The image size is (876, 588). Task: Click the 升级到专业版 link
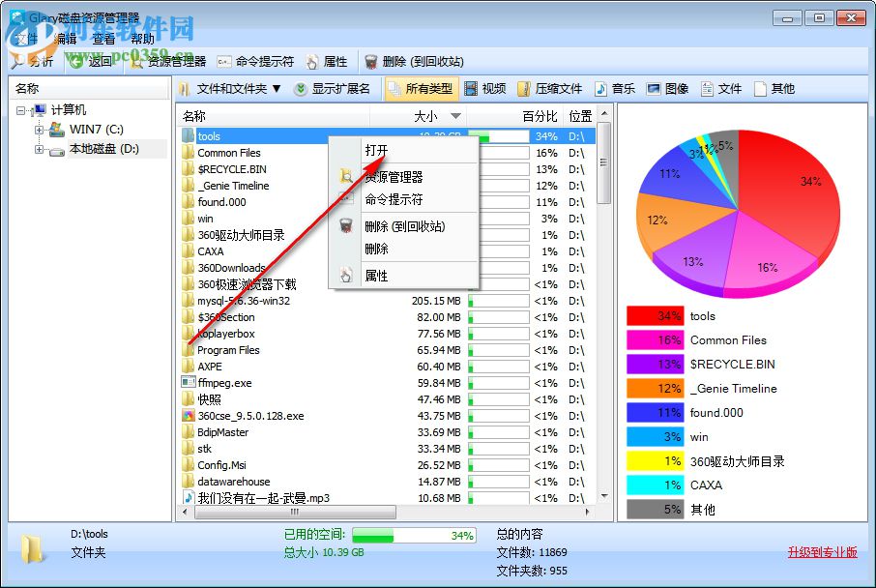[x=821, y=551]
